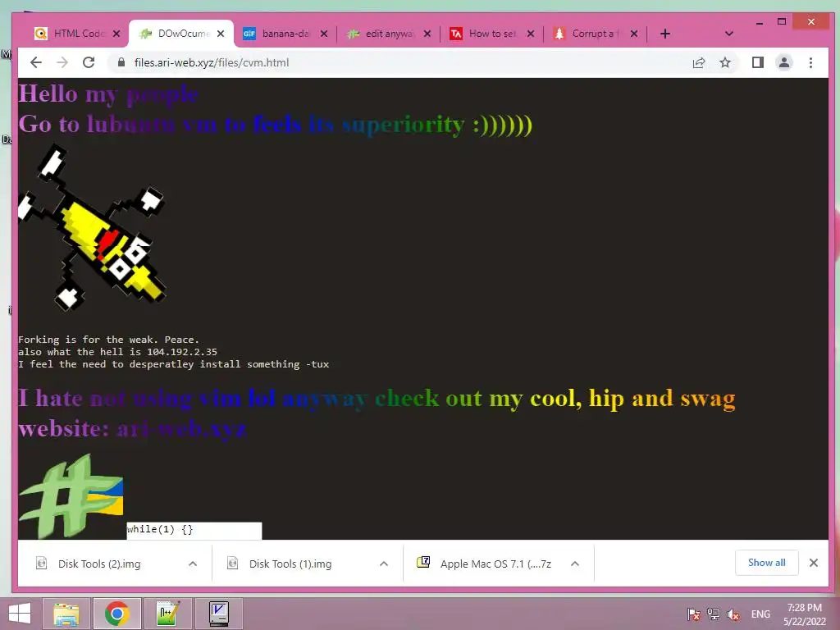This screenshot has height=630, width=840.
Task: Close the banana-dance tab
Action: pos(323,34)
